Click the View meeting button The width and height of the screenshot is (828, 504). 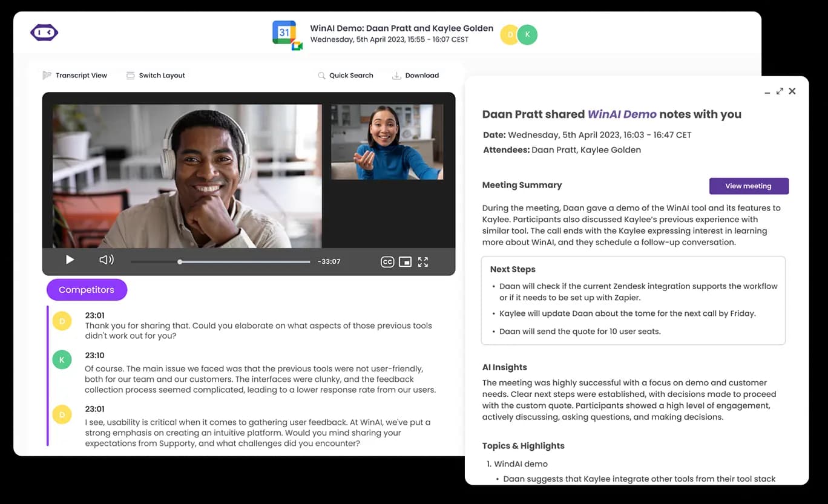[x=749, y=186]
